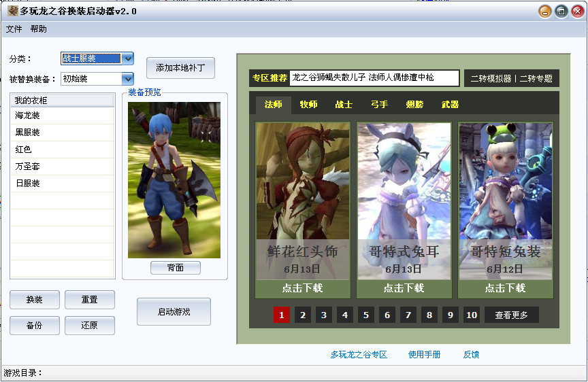Expand the 被替换装备 dropdown
The height and width of the screenshot is (382, 588).
(127, 79)
